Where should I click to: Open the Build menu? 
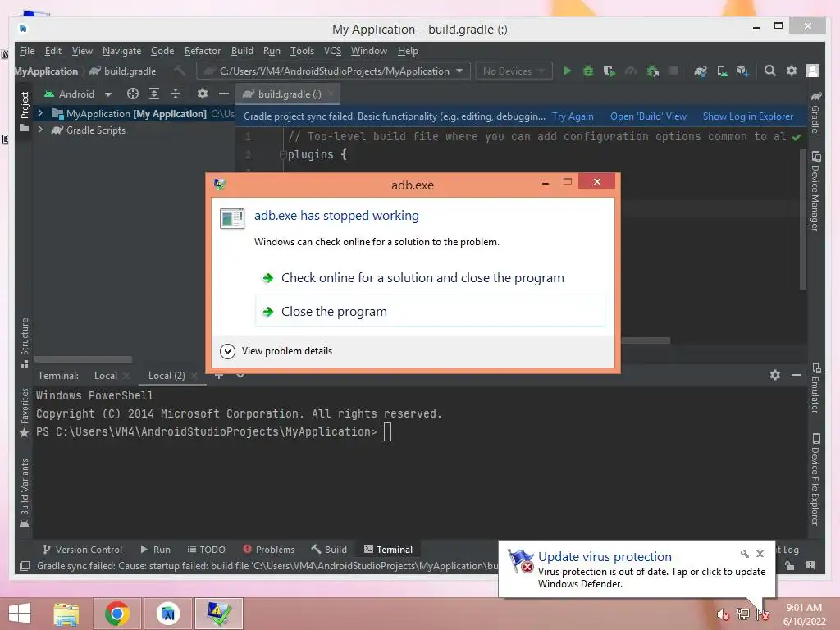242,50
